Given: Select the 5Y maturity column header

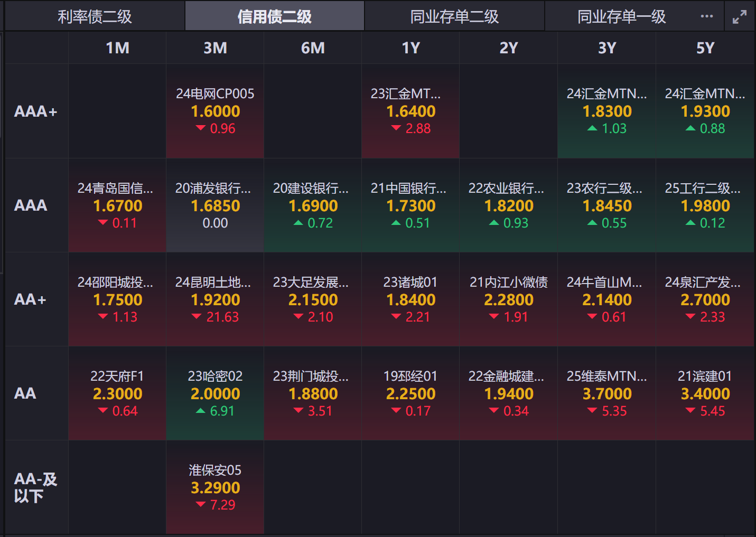Looking at the screenshot, I should (x=705, y=48).
